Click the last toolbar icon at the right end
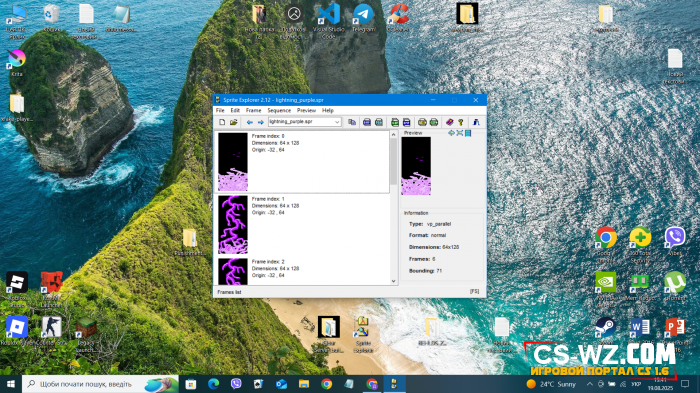The image size is (700, 393). coord(476,122)
